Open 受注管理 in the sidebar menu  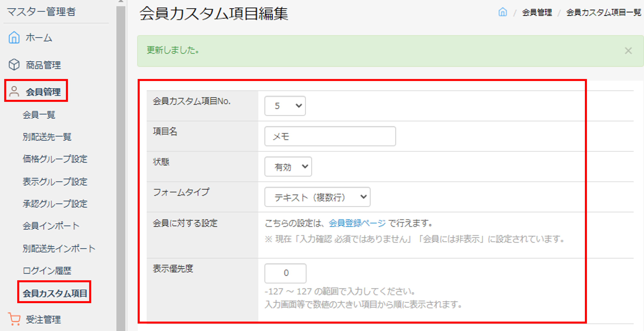(x=43, y=320)
